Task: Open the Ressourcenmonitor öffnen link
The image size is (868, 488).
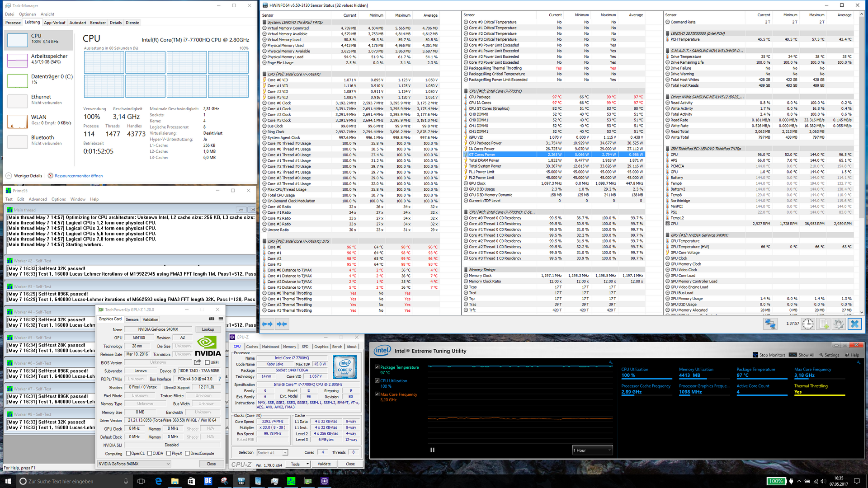Action: point(79,176)
